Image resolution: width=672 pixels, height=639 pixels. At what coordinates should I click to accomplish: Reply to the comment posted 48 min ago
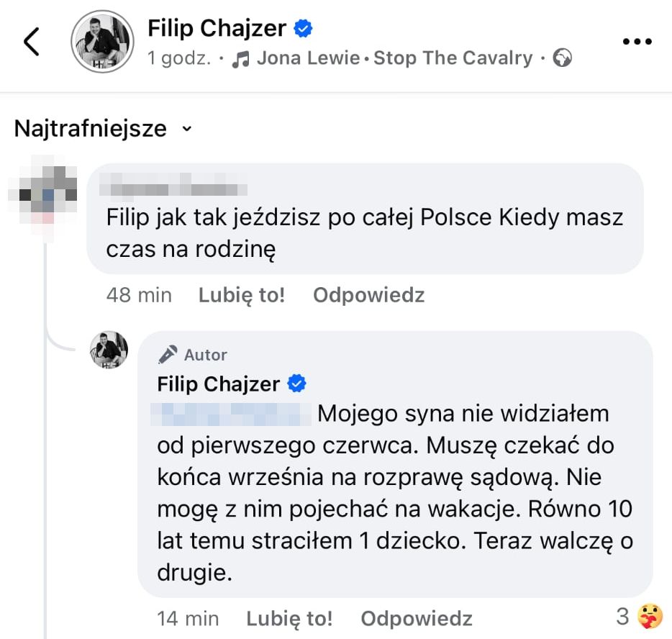368,295
